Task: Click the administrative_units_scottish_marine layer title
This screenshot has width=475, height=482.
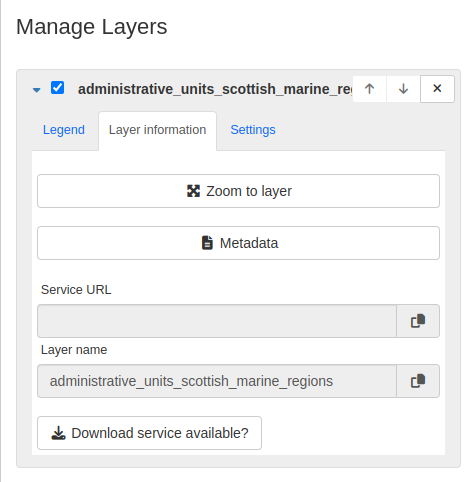Action: coord(215,89)
